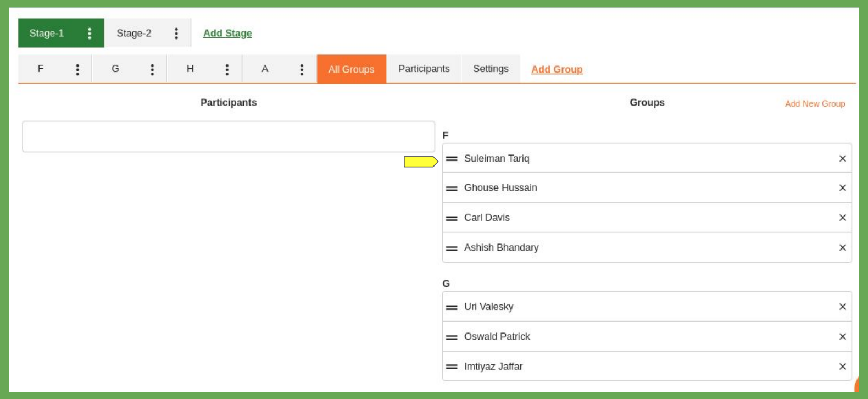
Task: Delete Imtiyaz Jaffar with X icon
Action: point(842,367)
